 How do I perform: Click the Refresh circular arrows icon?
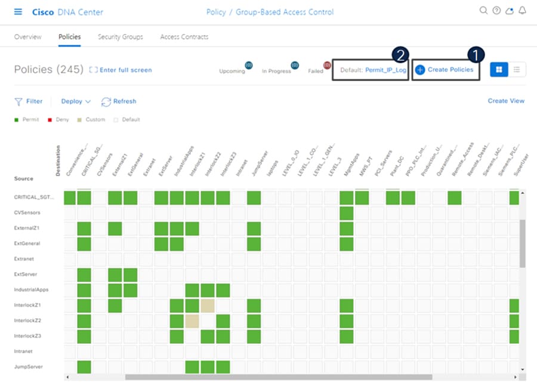[x=106, y=101]
